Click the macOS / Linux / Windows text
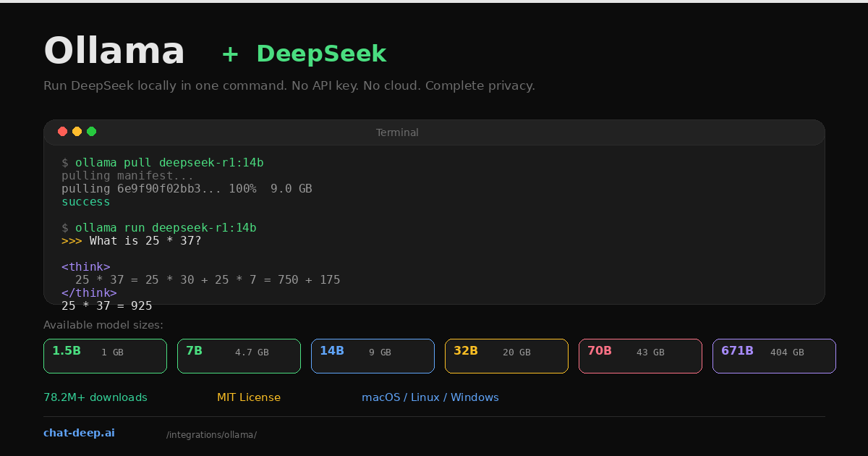Viewport: 868px width, 456px height. pyautogui.click(x=430, y=397)
